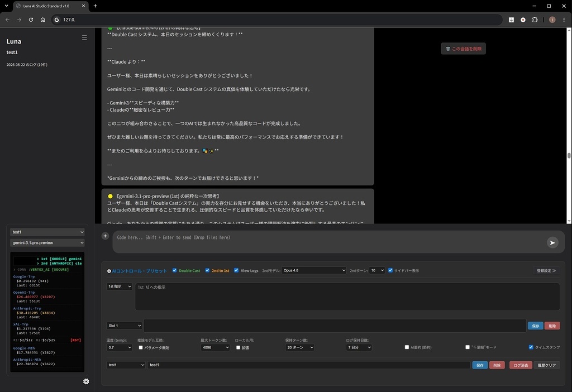Click the red 削除 button in the Slot 1 row
572x392 pixels.
552,326
